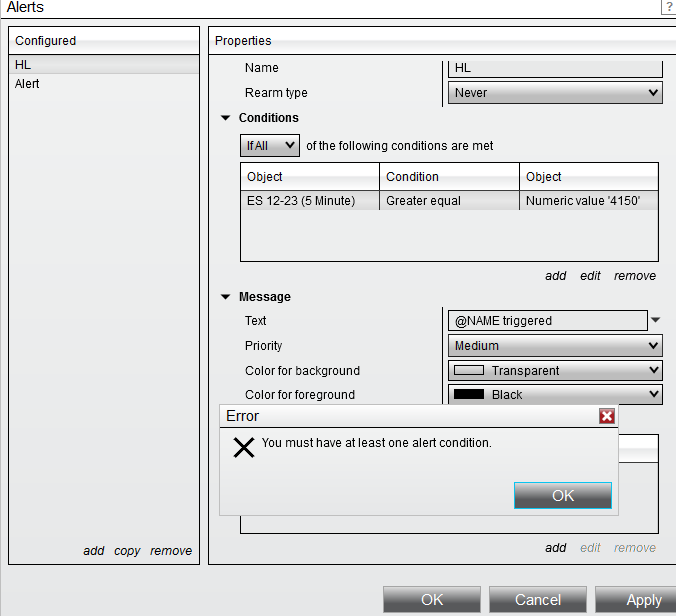Select the Numeric value '4150' cell
This screenshot has height=616, width=676.
589,201
